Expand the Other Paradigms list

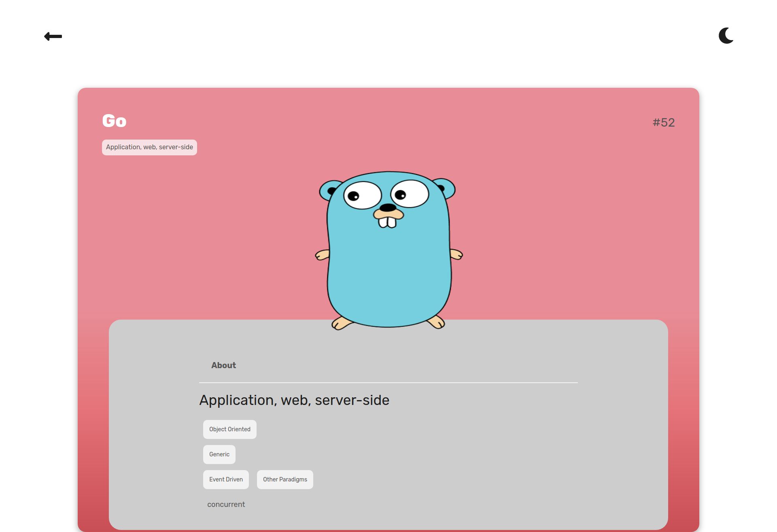pyautogui.click(x=284, y=479)
